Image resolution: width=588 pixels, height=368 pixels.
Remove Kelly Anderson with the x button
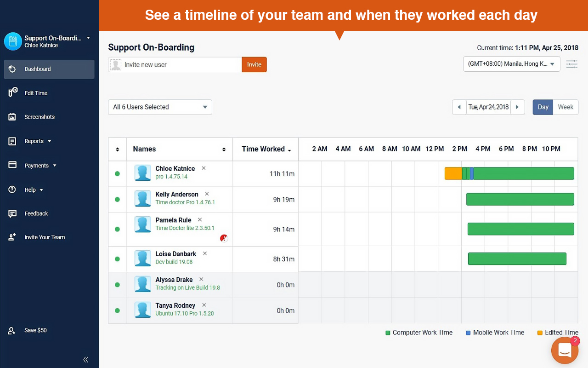click(206, 194)
